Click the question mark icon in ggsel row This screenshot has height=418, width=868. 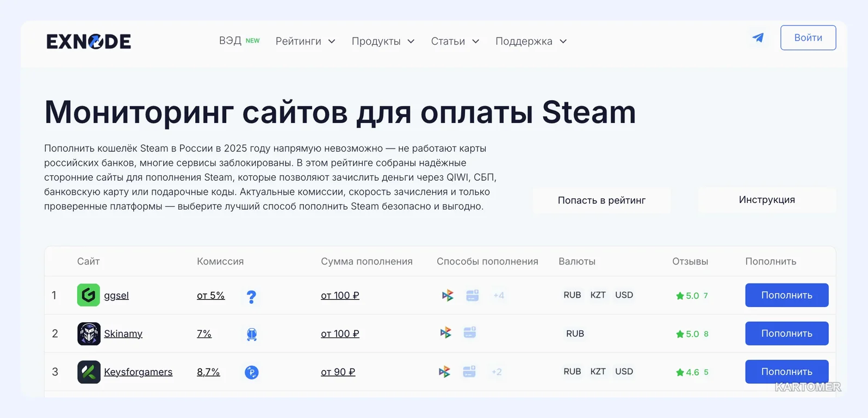[x=251, y=297]
